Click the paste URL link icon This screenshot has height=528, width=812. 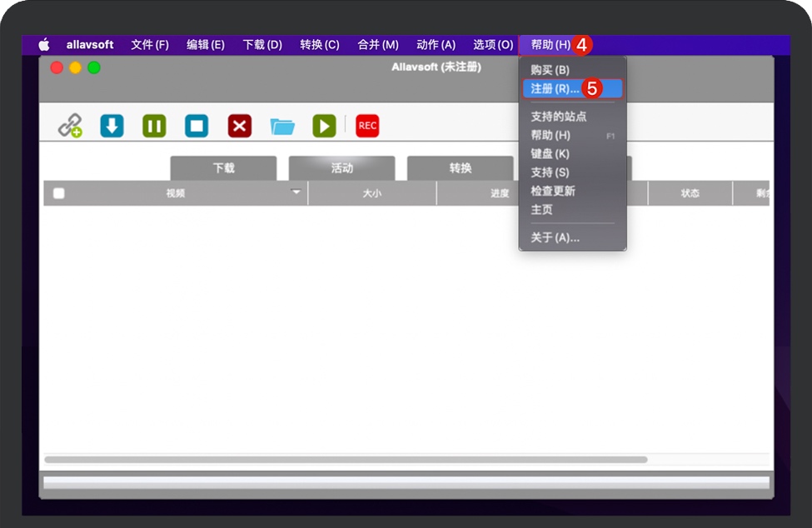(x=70, y=125)
